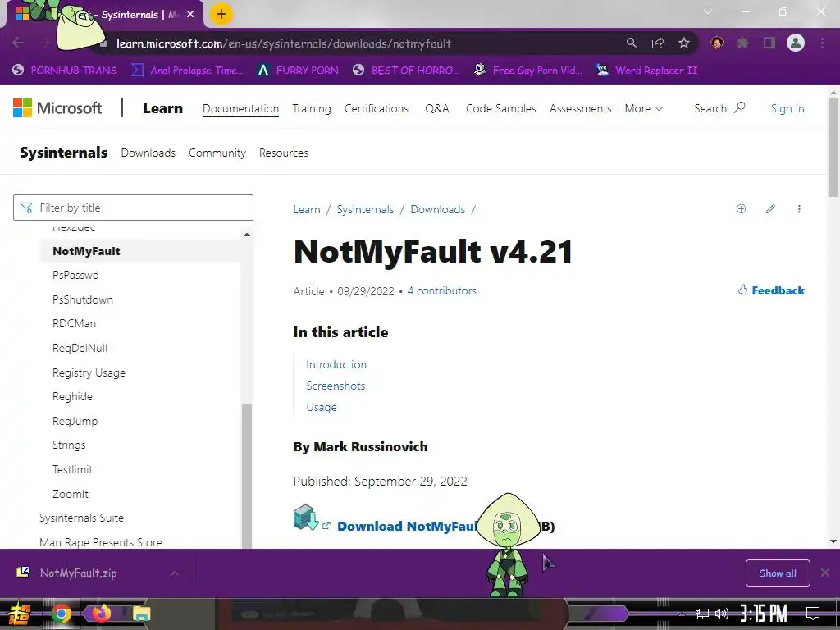Screen dimensions: 840x630
Task: Open Strings in the sidebar
Action: coord(69,445)
